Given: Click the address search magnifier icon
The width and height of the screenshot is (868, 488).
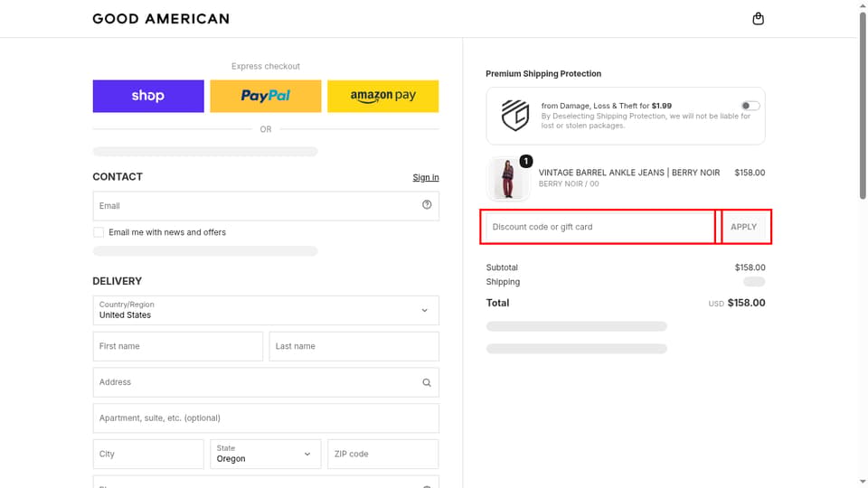Looking at the screenshot, I should (x=427, y=382).
